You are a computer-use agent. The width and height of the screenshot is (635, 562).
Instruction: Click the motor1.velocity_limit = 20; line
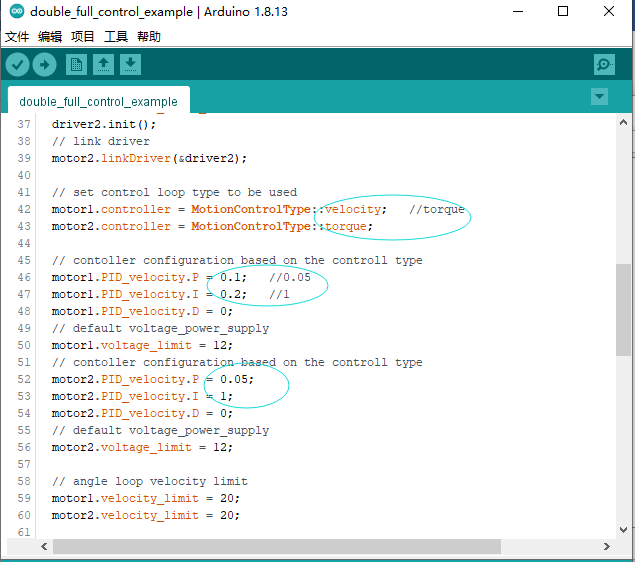pos(146,498)
